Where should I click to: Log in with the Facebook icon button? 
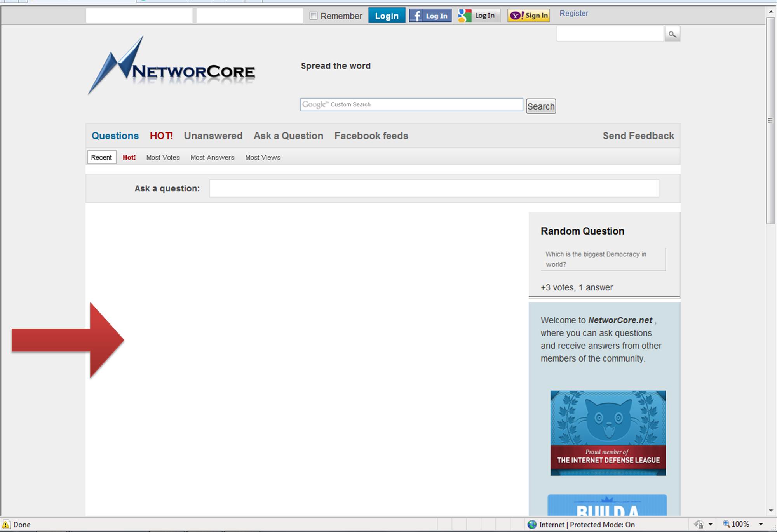click(x=430, y=16)
